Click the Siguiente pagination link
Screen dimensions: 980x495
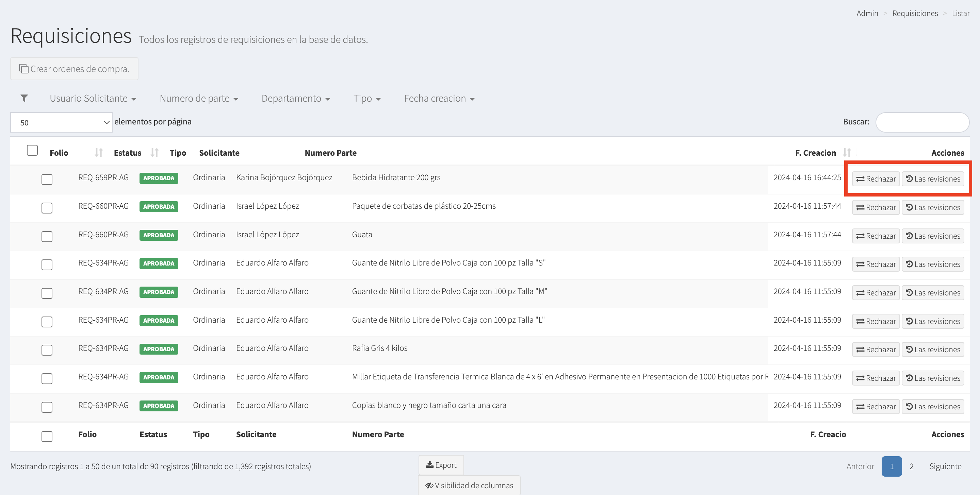pos(945,466)
